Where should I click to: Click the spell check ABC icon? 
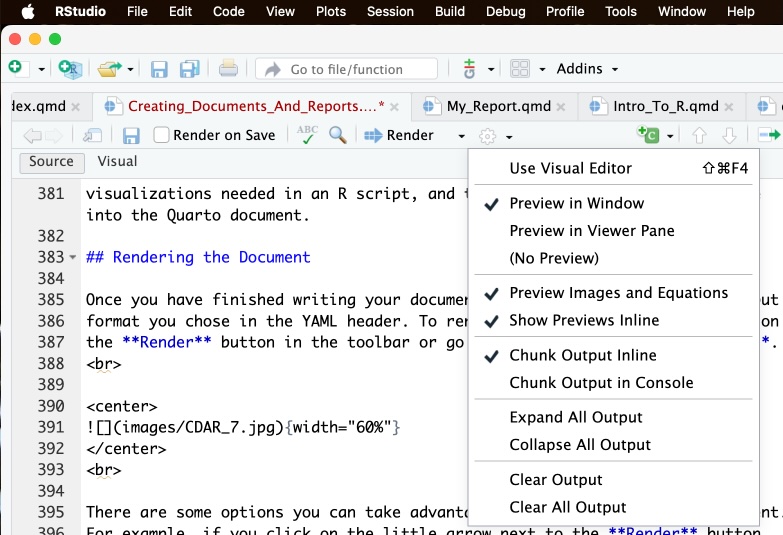307,135
